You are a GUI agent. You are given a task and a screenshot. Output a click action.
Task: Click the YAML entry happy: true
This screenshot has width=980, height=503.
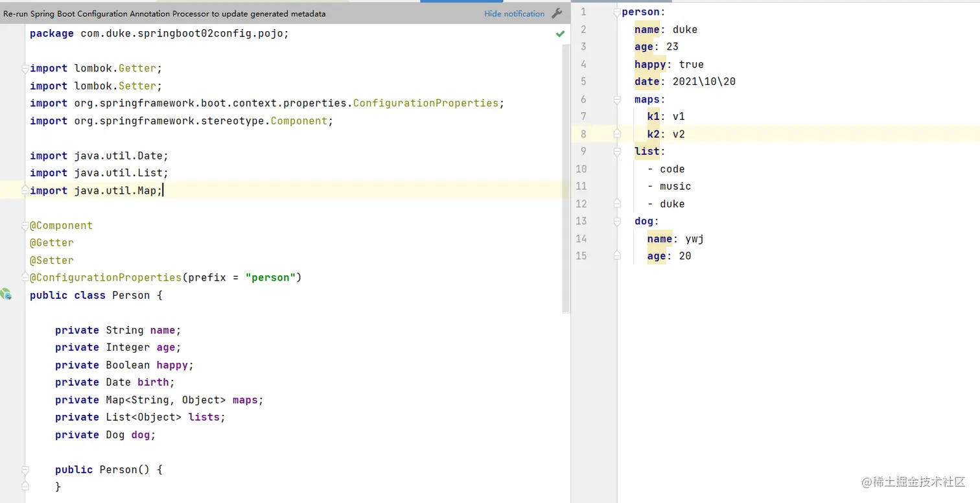tap(670, 64)
